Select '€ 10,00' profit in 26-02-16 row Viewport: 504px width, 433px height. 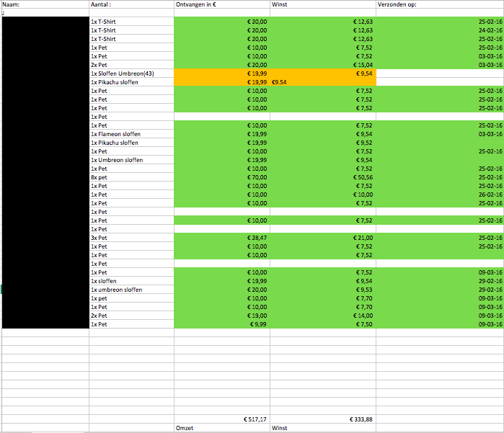pos(323,195)
